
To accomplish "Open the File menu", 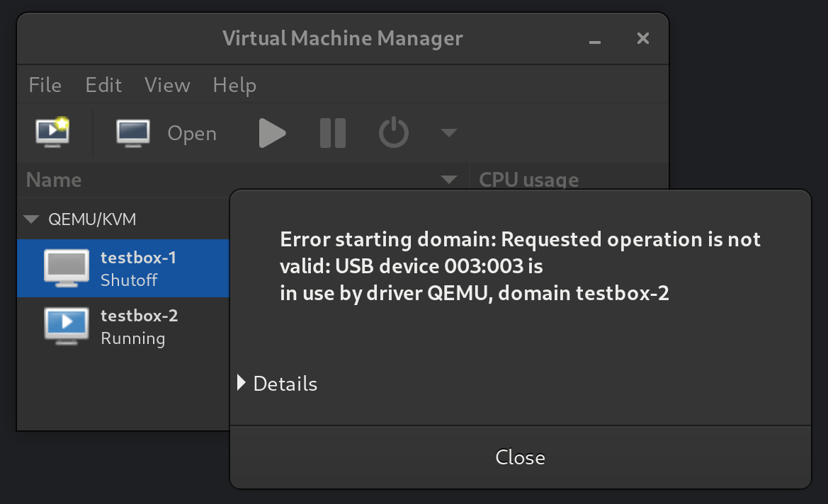I will click(45, 85).
